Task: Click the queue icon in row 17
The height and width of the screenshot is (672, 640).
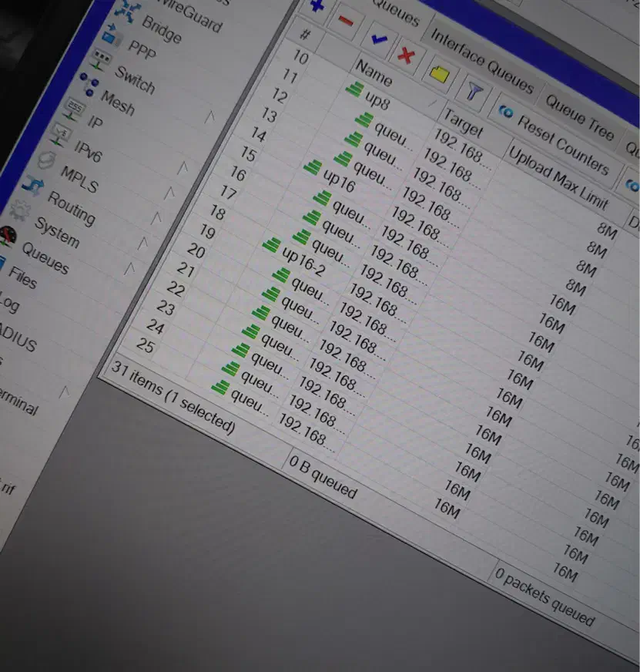Action: click(x=302, y=237)
